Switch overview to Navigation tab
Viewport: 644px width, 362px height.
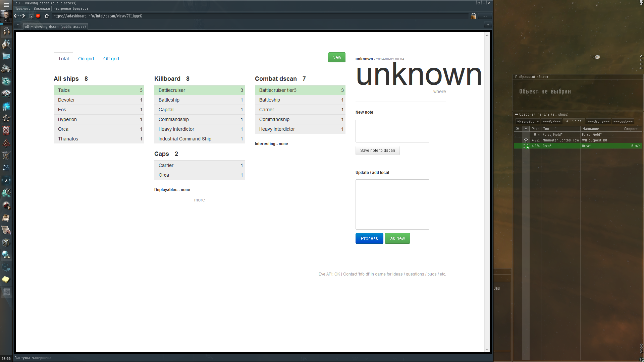[528, 121]
